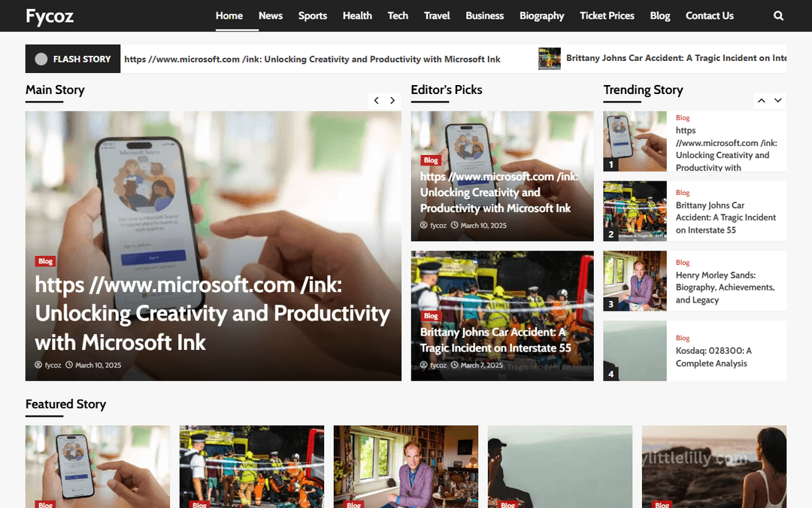
Task: Open Kosdaq: 028300 analysis title
Action: (x=714, y=357)
